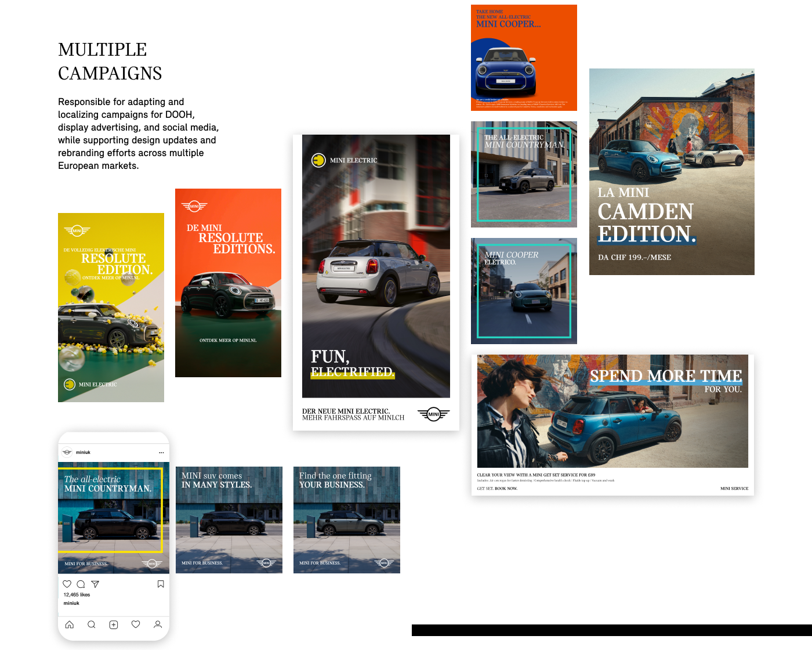Click 'Mehr Fahrspass auf MINI.CH' text

coord(353,418)
